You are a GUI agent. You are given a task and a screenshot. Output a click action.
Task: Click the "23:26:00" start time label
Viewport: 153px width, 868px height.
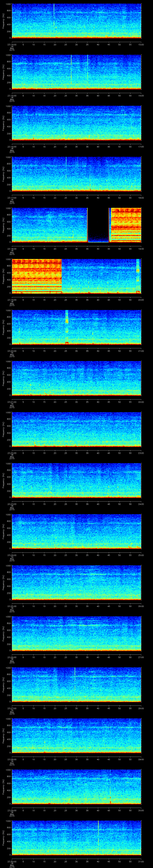pos(12,657)
